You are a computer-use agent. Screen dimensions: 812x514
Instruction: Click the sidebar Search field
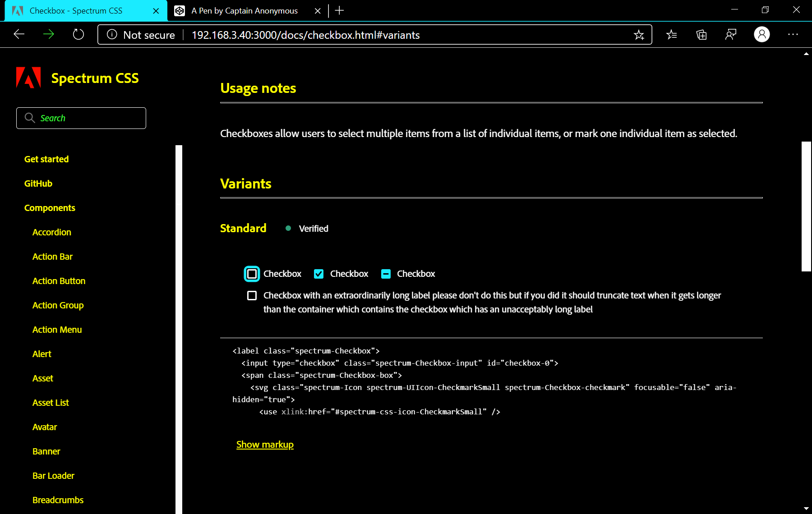tap(81, 118)
